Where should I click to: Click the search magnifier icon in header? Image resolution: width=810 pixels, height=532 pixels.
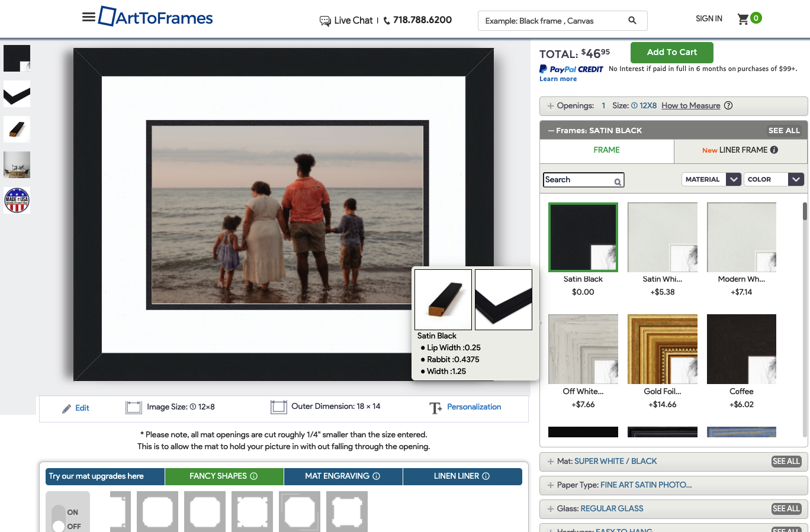pos(632,21)
